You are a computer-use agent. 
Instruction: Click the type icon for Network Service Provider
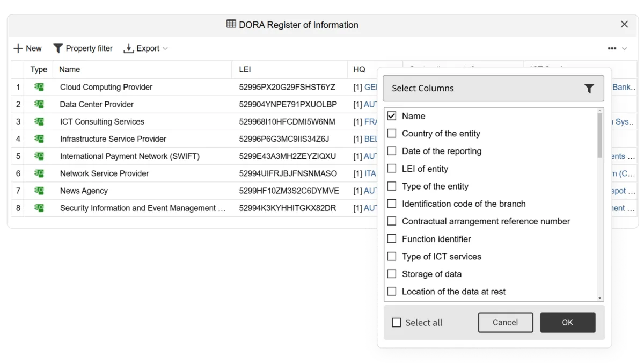pyautogui.click(x=39, y=173)
